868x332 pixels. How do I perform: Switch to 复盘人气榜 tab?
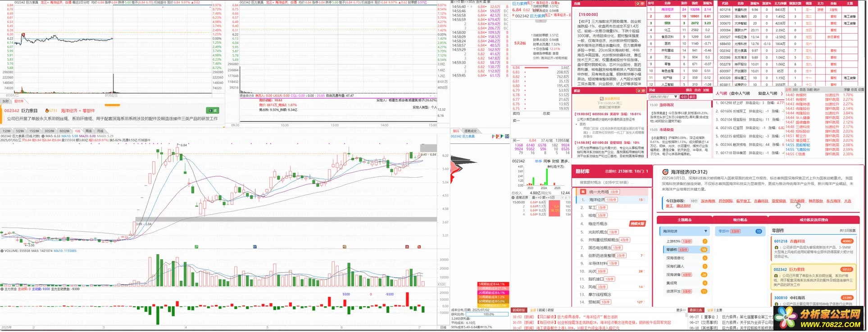pos(768,93)
